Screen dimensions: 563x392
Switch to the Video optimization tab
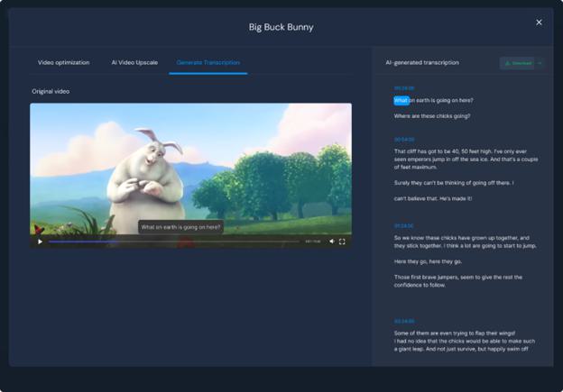pos(63,62)
